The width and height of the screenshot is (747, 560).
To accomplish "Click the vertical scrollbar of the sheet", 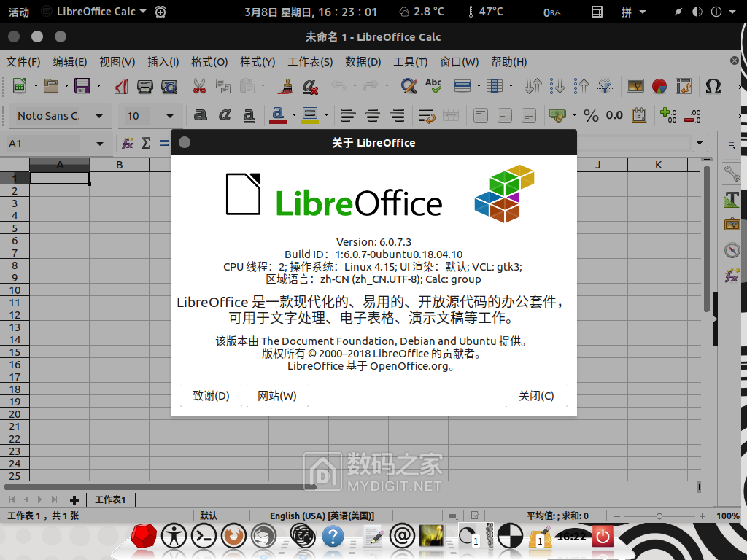I will point(707,238).
